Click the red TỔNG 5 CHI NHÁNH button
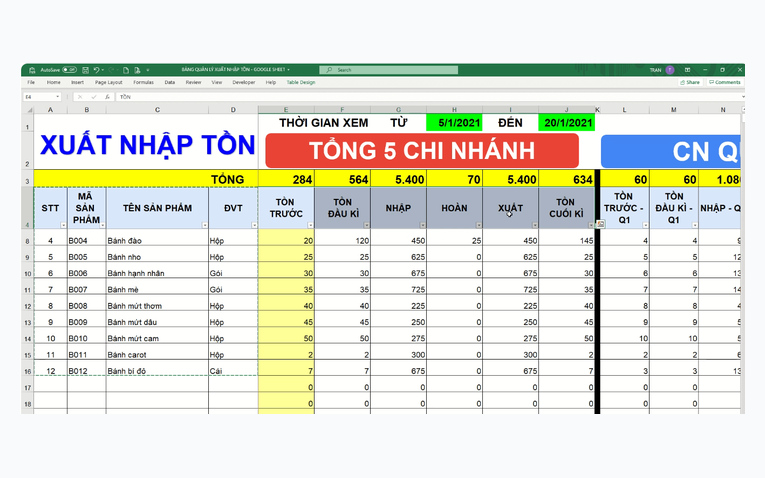The width and height of the screenshot is (765, 478). coord(422,151)
